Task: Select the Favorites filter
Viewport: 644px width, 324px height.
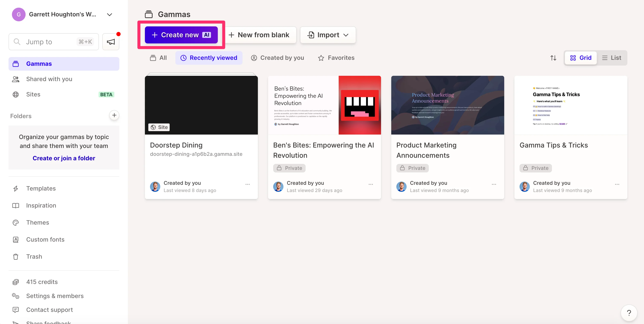Action: pyautogui.click(x=336, y=58)
